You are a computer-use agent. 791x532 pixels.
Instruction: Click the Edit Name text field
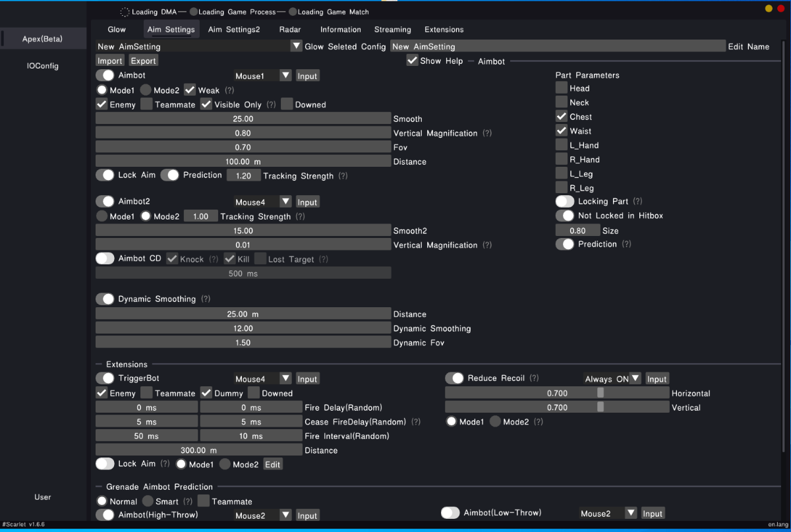[558, 47]
